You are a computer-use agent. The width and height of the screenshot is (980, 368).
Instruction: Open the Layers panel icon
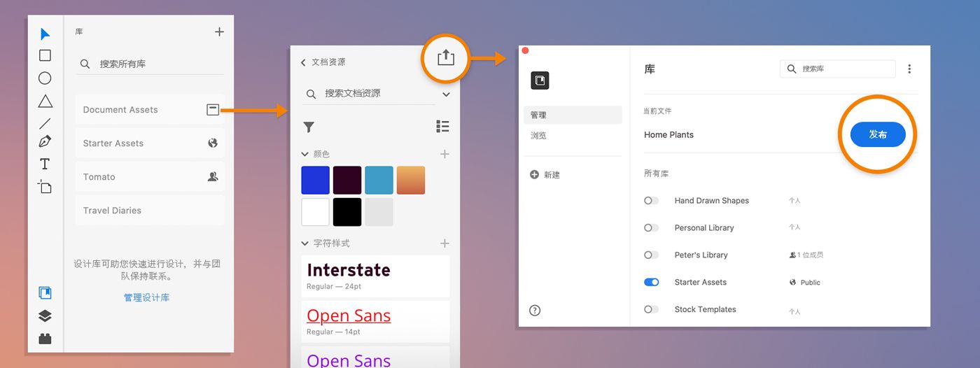tap(45, 316)
